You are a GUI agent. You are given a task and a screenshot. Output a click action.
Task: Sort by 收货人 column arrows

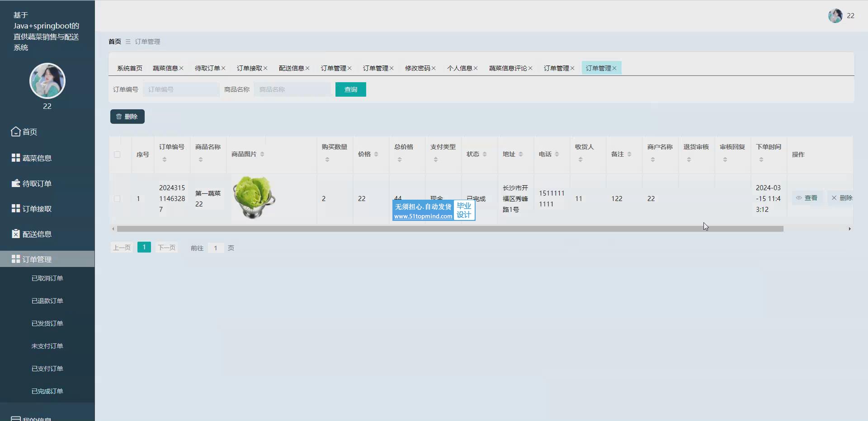580,159
